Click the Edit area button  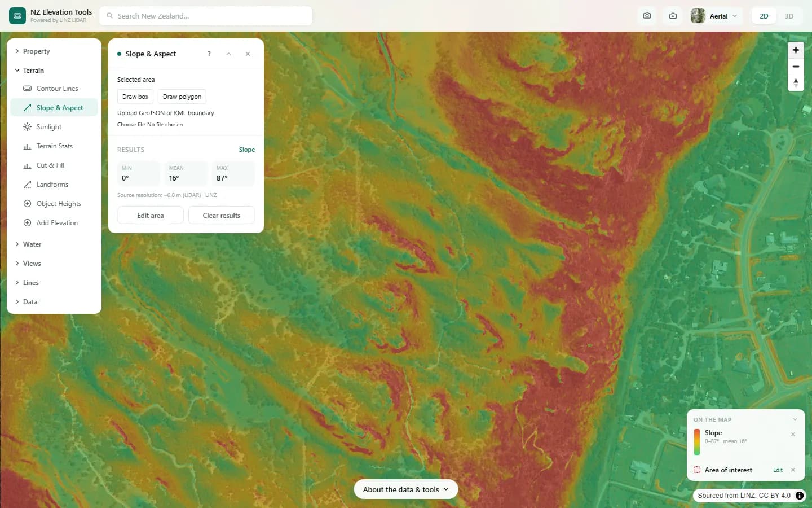(151, 216)
